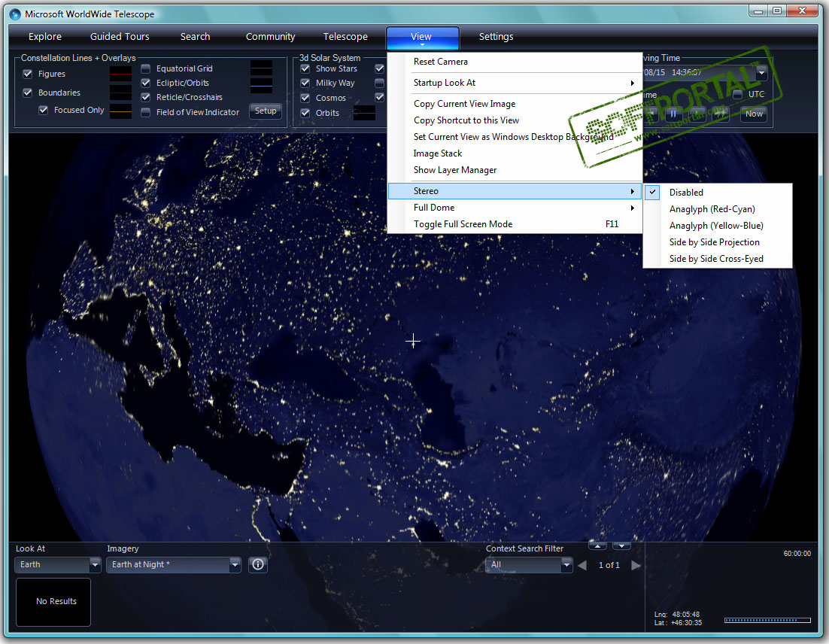The height and width of the screenshot is (644, 829).
Task: Open the Look At dropdown
Action: pos(58,565)
